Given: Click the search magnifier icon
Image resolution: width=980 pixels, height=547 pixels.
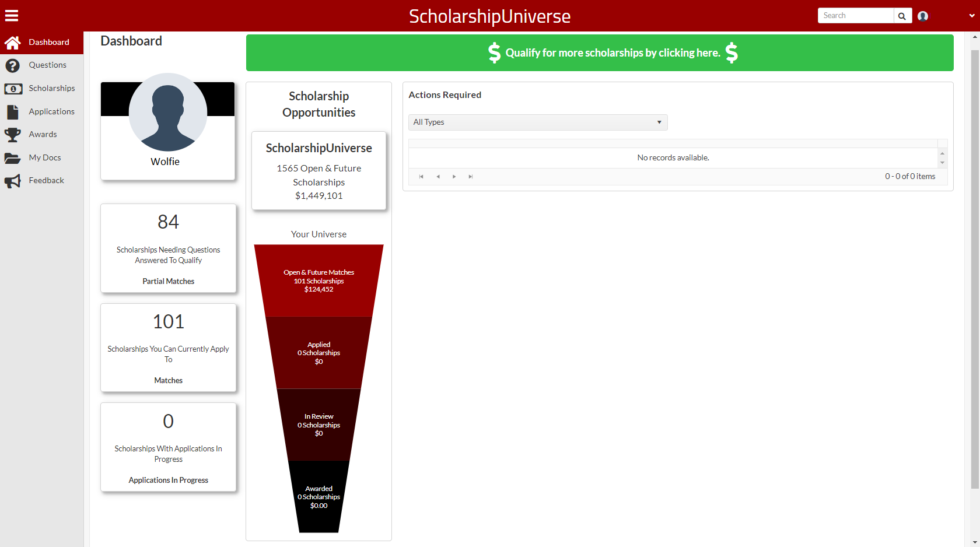Looking at the screenshot, I should point(902,16).
